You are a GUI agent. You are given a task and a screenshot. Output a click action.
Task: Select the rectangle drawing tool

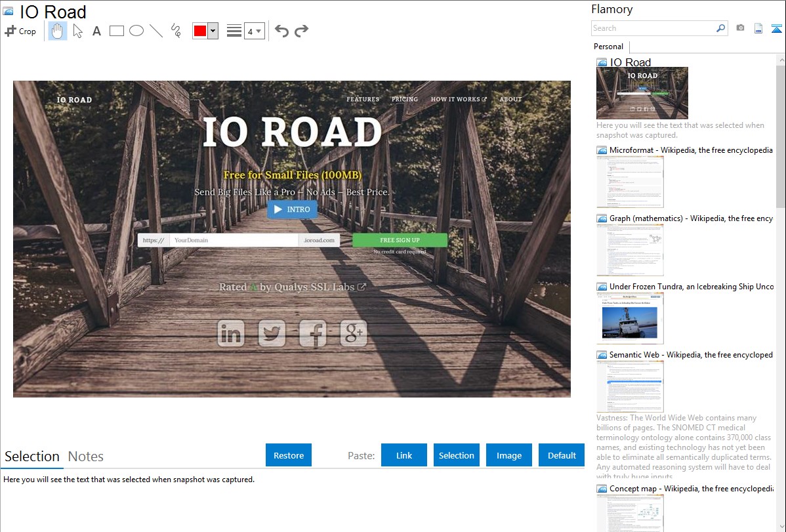tap(116, 31)
